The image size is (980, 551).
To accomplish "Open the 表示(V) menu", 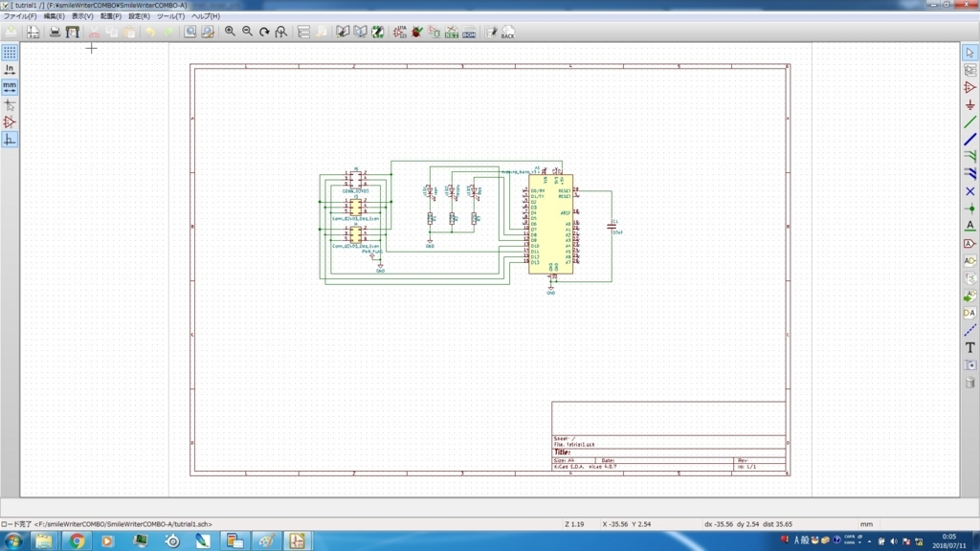I will 82,16.
